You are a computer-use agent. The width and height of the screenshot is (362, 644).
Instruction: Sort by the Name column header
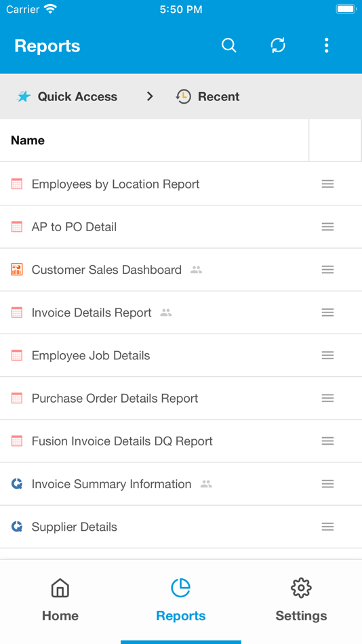(28, 140)
